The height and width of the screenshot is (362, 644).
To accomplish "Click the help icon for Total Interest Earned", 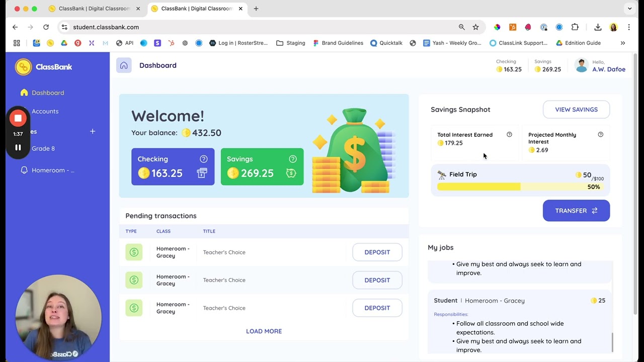I will [x=509, y=135].
